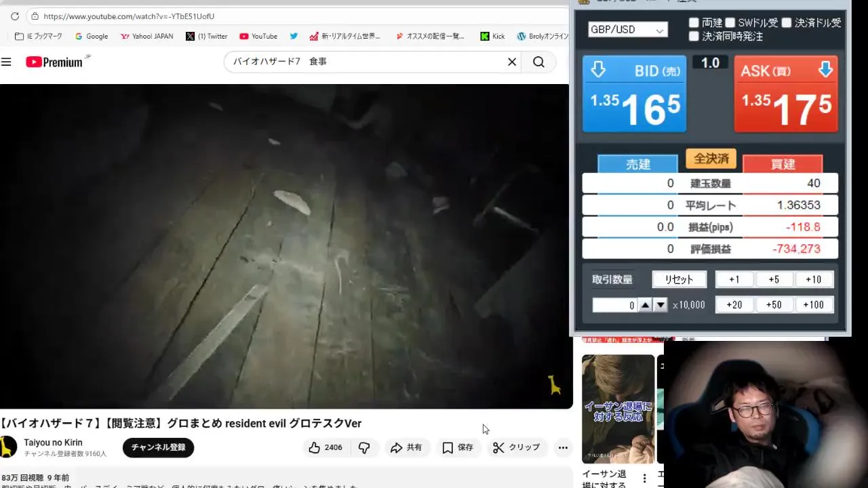
Task: Click the browser address bar URL
Action: 129,16
